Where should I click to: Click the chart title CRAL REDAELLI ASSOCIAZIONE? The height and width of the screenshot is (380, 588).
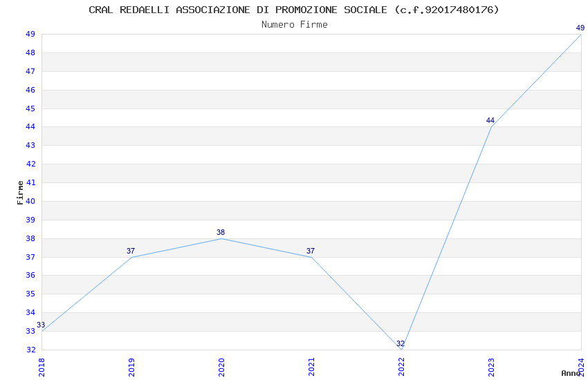point(293,10)
